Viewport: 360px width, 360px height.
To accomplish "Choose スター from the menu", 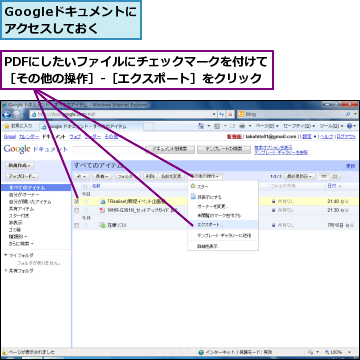I will pos(223,187).
